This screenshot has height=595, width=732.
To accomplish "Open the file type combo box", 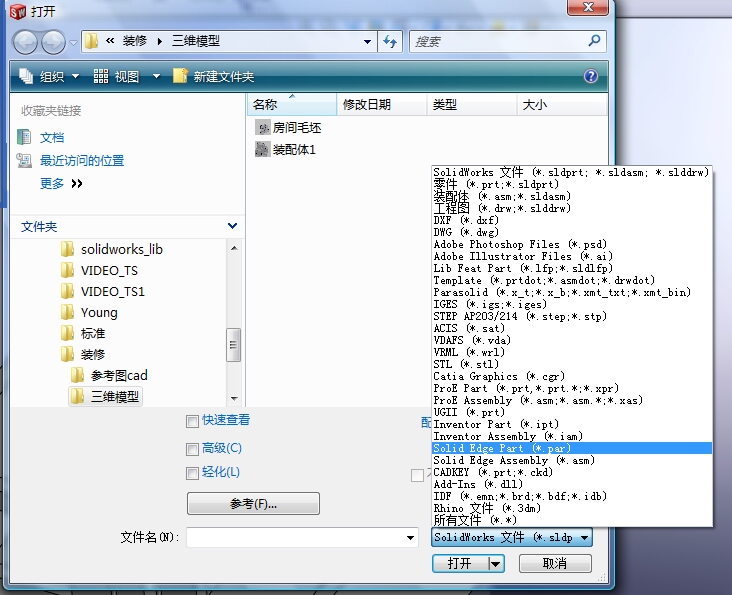I will point(512,538).
